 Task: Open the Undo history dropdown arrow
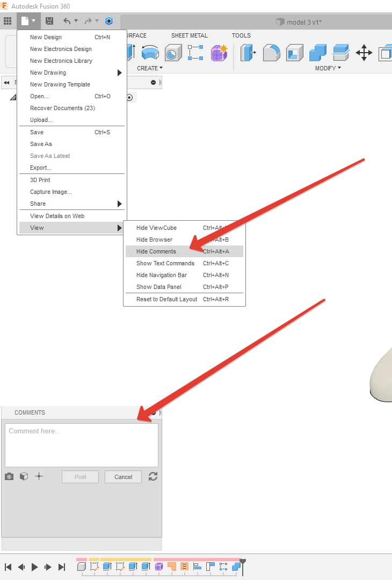pos(76,21)
